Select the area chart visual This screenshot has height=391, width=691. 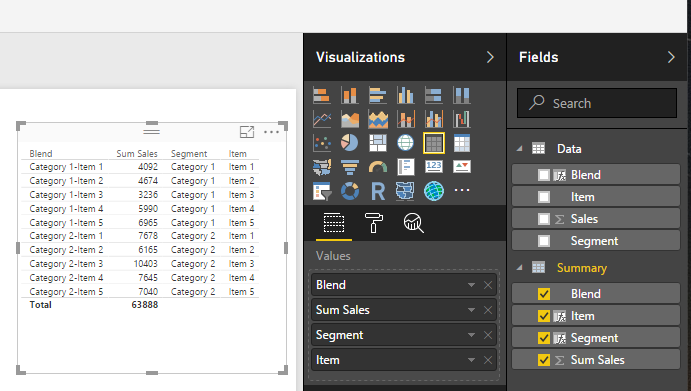point(350,119)
